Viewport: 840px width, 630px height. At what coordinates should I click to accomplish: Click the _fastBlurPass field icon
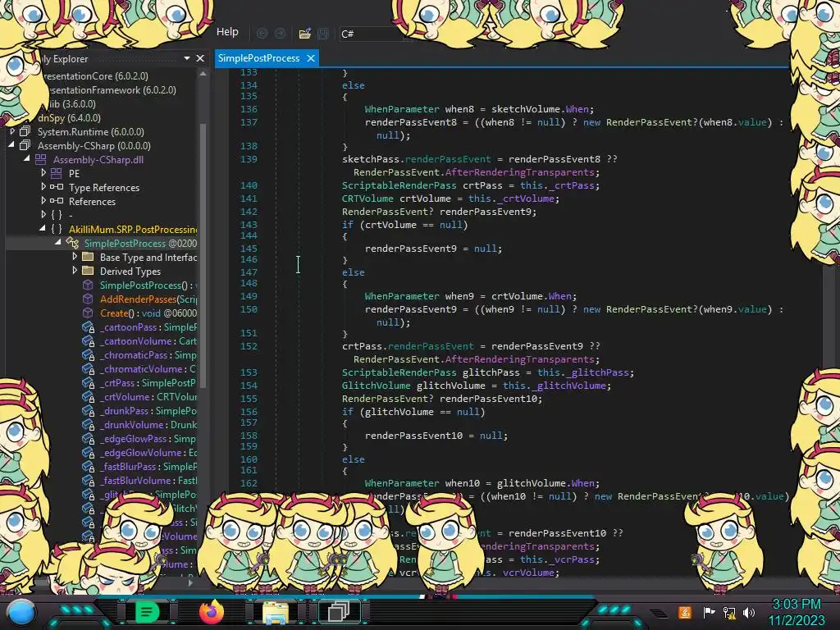coord(89,466)
